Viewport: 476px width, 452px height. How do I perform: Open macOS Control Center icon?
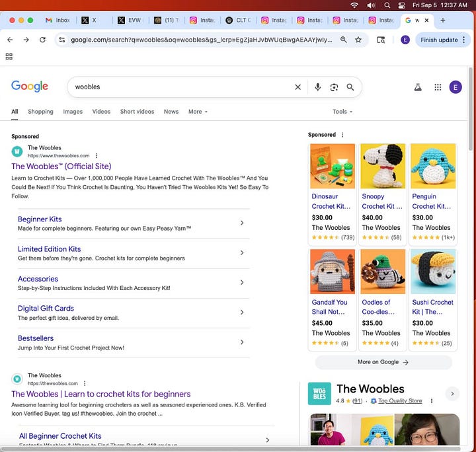(x=402, y=5)
